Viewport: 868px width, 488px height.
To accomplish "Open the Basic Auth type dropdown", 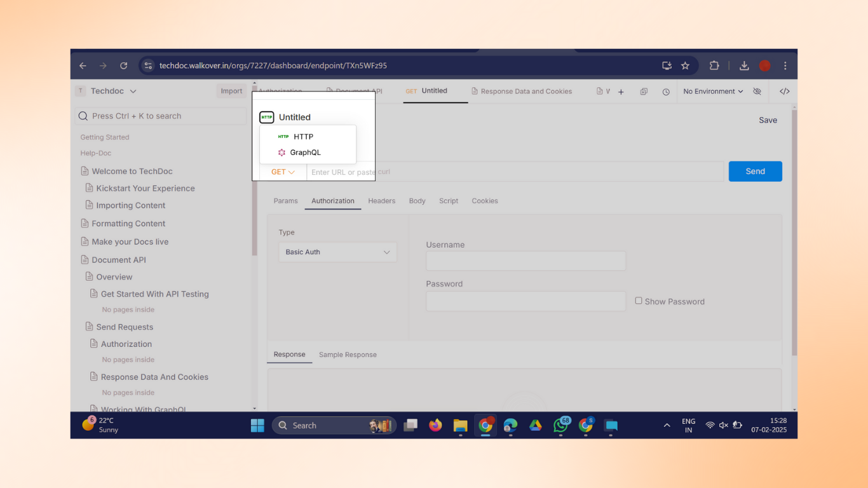I will tap(337, 252).
